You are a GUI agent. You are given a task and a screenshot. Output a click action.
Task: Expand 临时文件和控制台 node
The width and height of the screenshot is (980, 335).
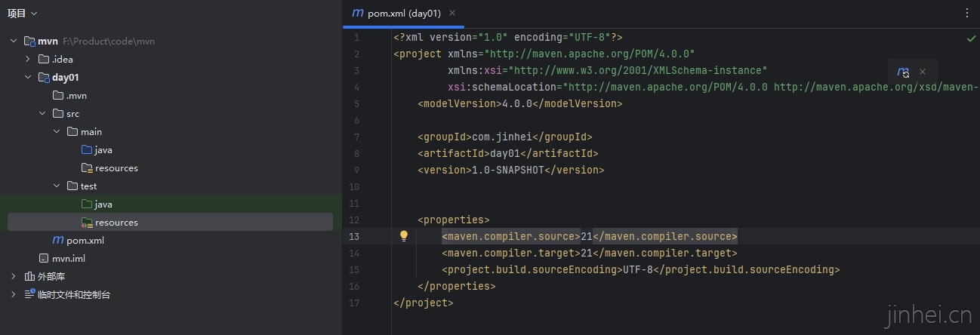click(13, 294)
